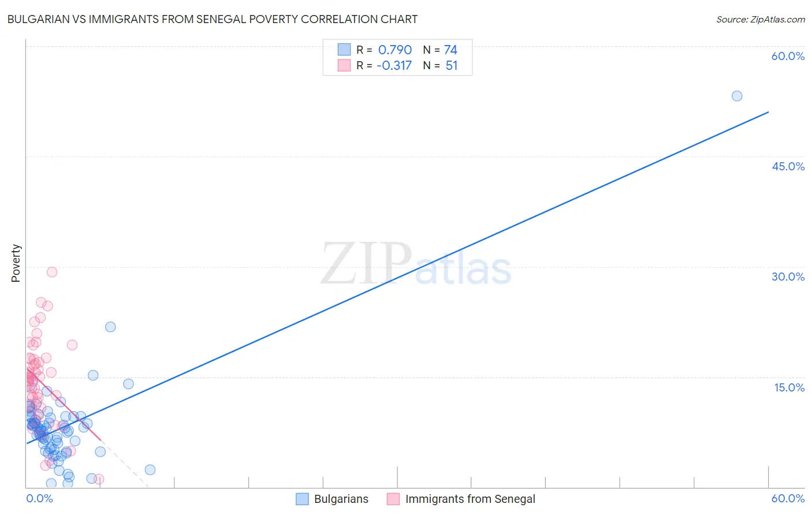Viewport: 812px width, 515px height.
Task: Click the blue Bulgarians legend swatch
Action: tap(302, 499)
